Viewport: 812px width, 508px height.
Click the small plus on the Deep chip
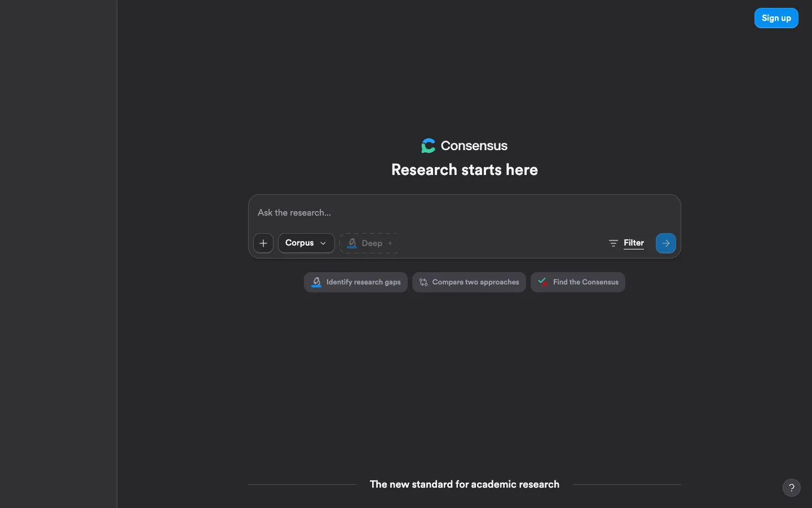click(390, 243)
